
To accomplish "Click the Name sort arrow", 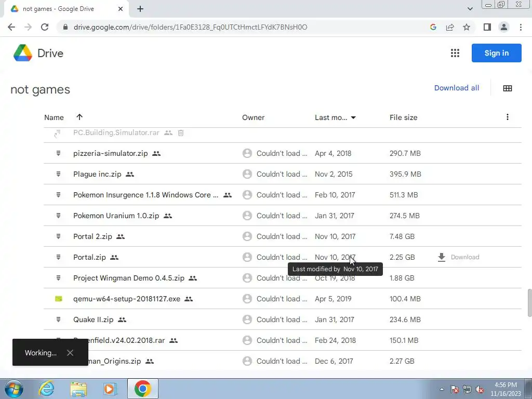I will point(79,117).
